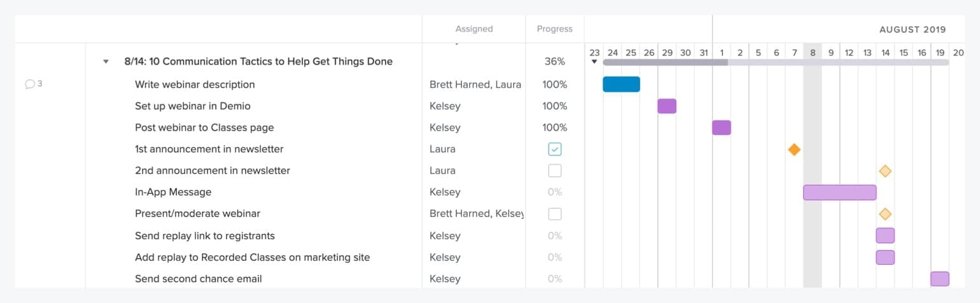Screen dimensions: 980x303
Task: Check the 2nd announcement in newsletter box
Action: coord(555,171)
